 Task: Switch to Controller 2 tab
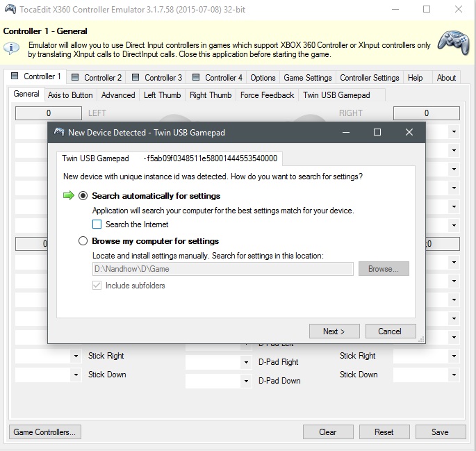97,78
